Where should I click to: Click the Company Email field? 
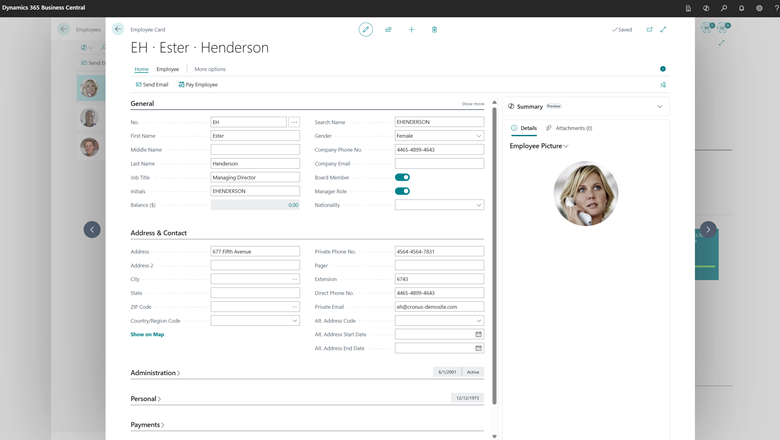click(x=439, y=164)
